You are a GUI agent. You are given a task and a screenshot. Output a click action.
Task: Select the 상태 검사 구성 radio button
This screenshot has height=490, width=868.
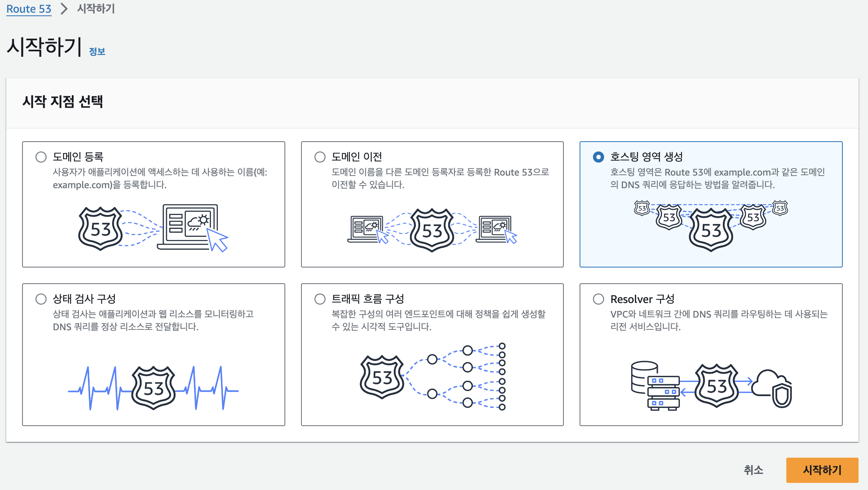coord(41,299)
